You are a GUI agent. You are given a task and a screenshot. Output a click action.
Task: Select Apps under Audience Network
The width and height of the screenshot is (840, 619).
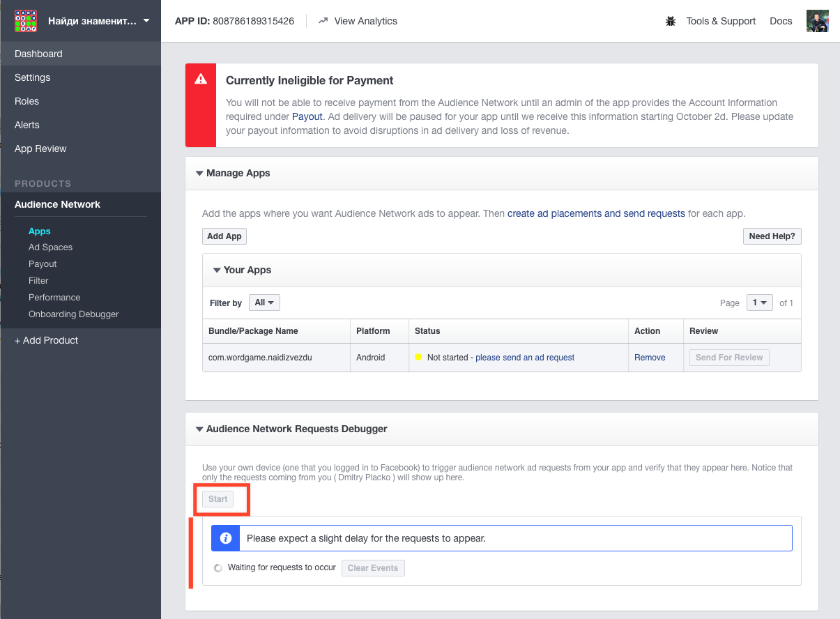[40, 231]
